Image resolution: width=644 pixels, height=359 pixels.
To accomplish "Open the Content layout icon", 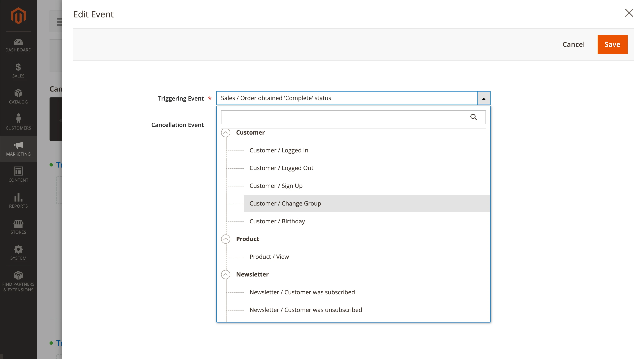I will [18, 172].
